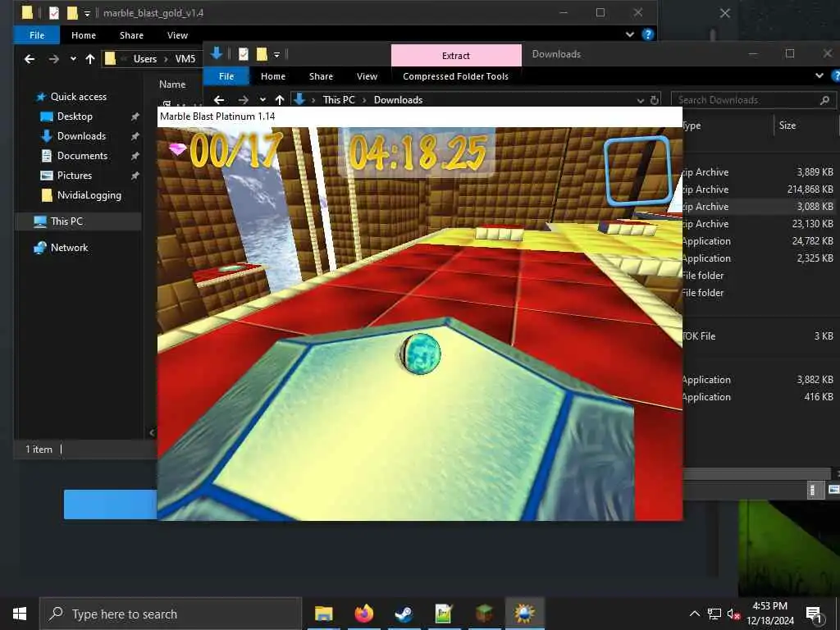Sort by Name column in marble_blast_gold window
The height and width of the screenshot is (630, 840).
(172, 84)
